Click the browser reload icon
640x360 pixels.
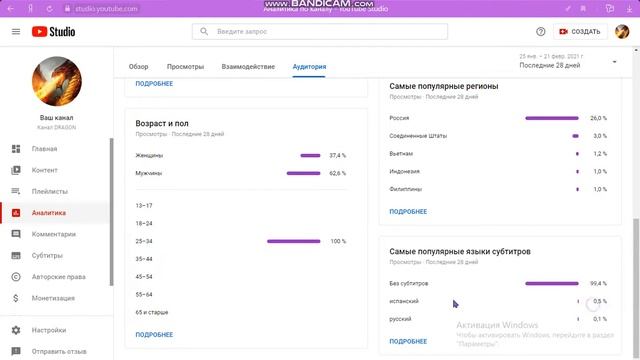click(49, 9)
